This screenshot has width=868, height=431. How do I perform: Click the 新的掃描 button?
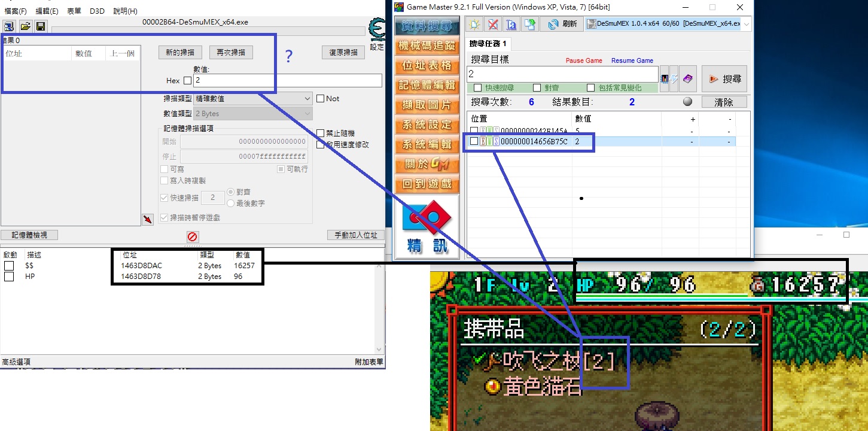180,53
